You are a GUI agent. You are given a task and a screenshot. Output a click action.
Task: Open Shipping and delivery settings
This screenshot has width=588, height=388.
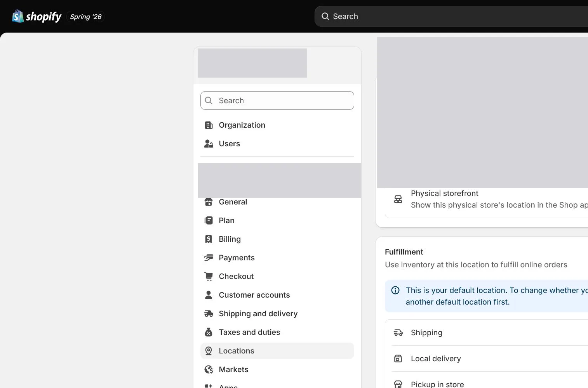[277, 314]
